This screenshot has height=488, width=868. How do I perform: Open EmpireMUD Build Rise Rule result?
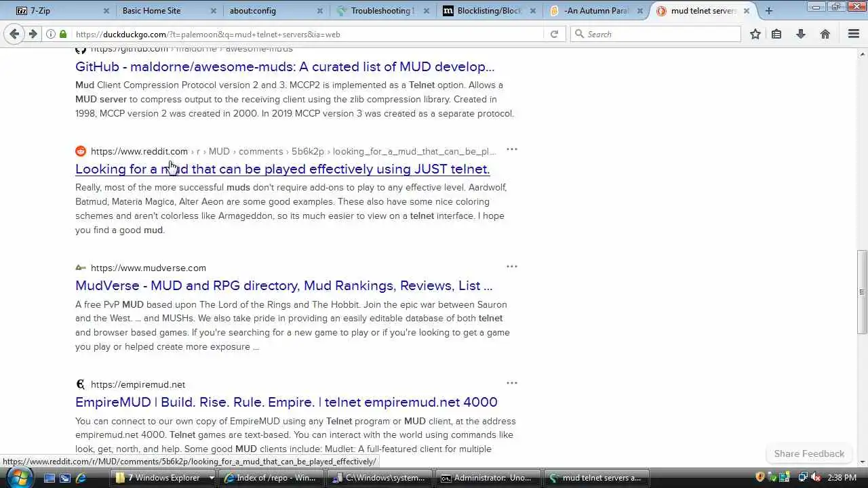click(x=286, y=402)
